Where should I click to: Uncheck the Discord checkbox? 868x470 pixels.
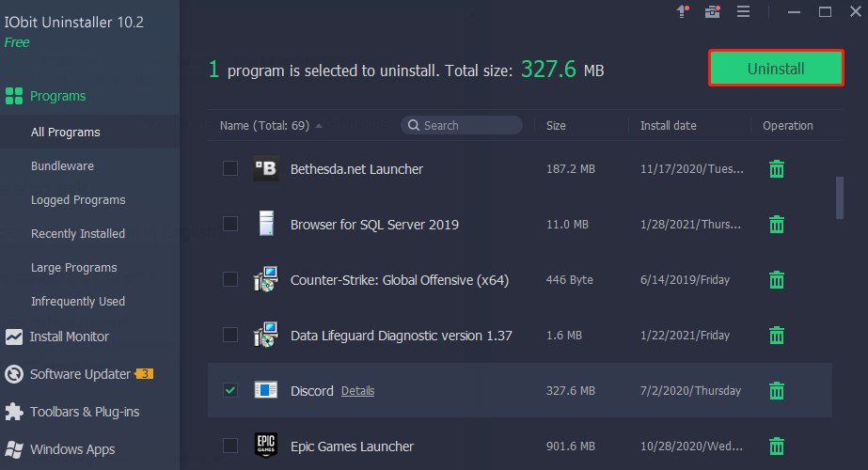click(x=230, y=390)
